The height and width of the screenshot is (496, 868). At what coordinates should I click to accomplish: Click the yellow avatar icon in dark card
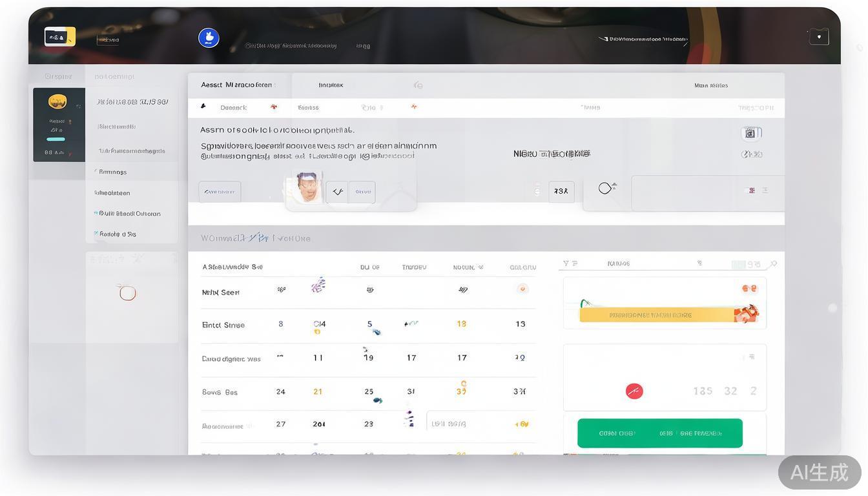click(x=57, y=102)
